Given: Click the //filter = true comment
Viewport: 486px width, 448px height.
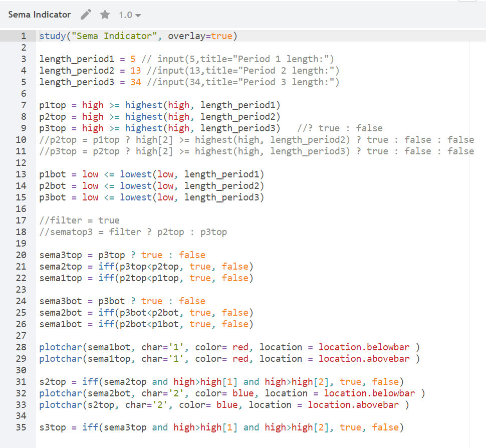Looking at the screenshot, I should tap(79, 220).
